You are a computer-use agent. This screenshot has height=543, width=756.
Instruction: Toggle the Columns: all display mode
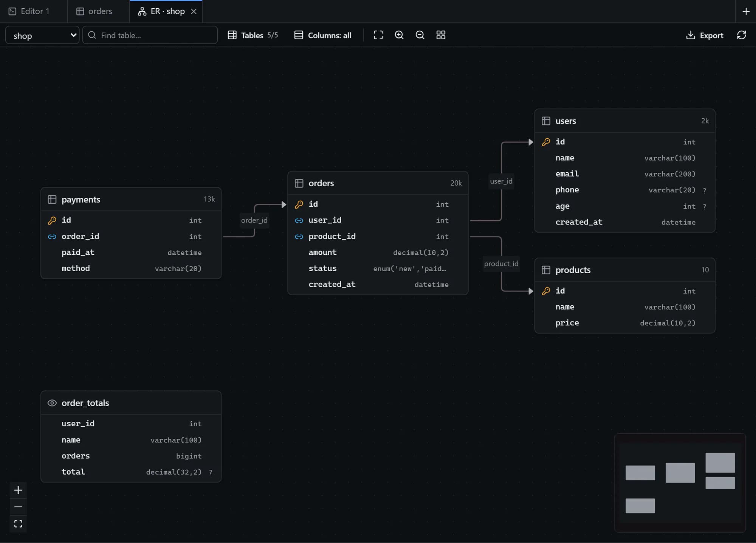(x=323, y=35)
